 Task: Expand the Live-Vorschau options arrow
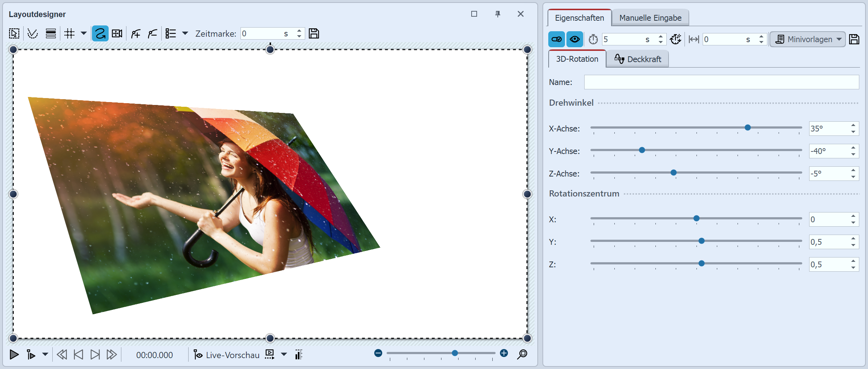[283, 355]
